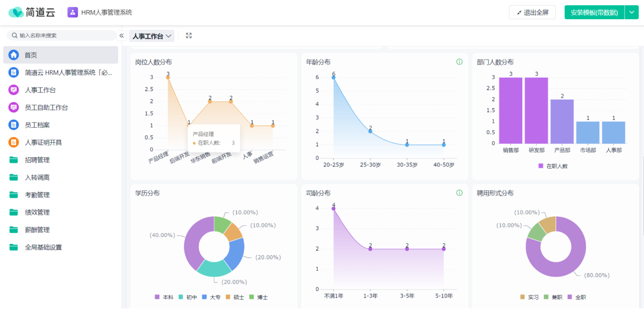Toggle 在职人数 legend in 部门人数分布 chart

point(553,166)
